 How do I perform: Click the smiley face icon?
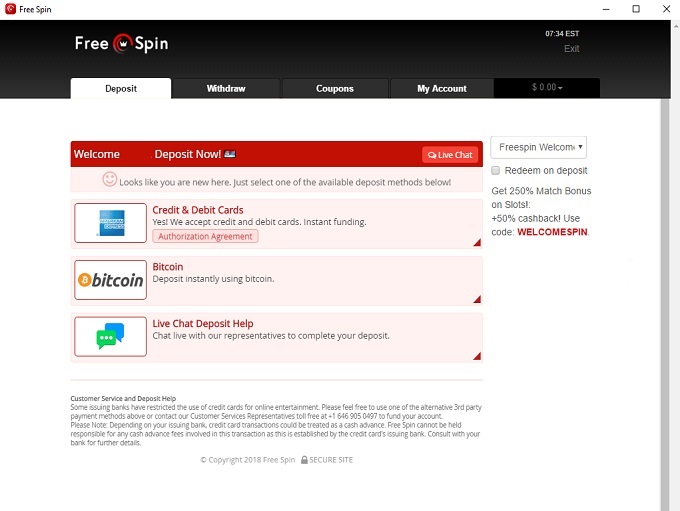click(110, 180)
